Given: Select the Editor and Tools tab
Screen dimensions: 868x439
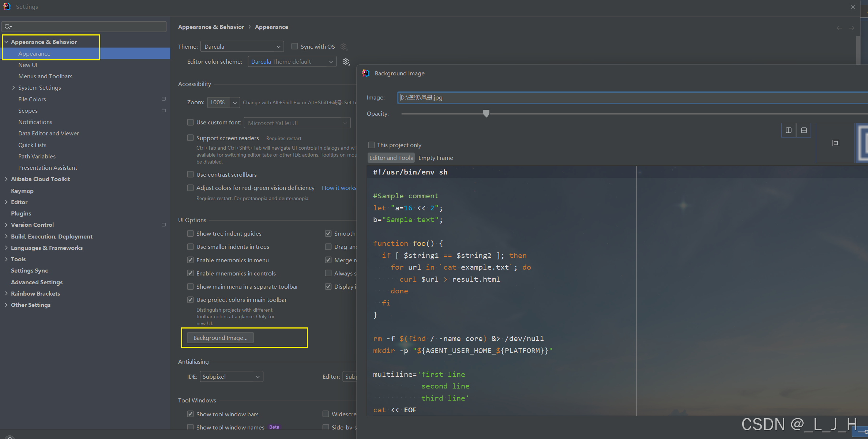Looking at the screenshot, I should 391,158.
